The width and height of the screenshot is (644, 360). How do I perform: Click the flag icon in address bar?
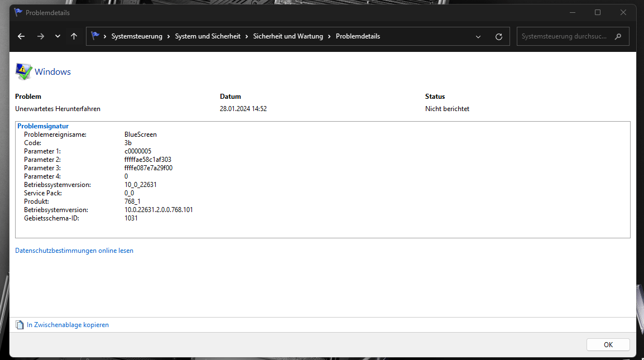pos(95,36)
